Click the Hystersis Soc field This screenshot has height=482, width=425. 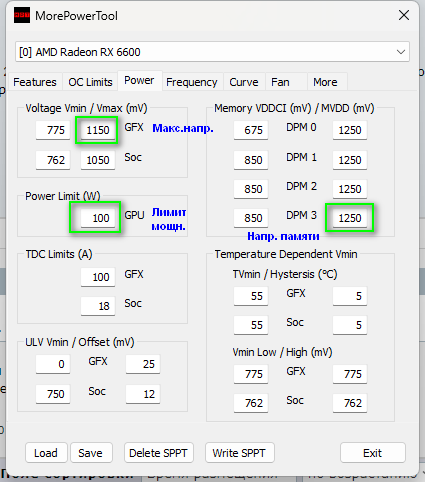pyautogui.click(x=350, y=325)
